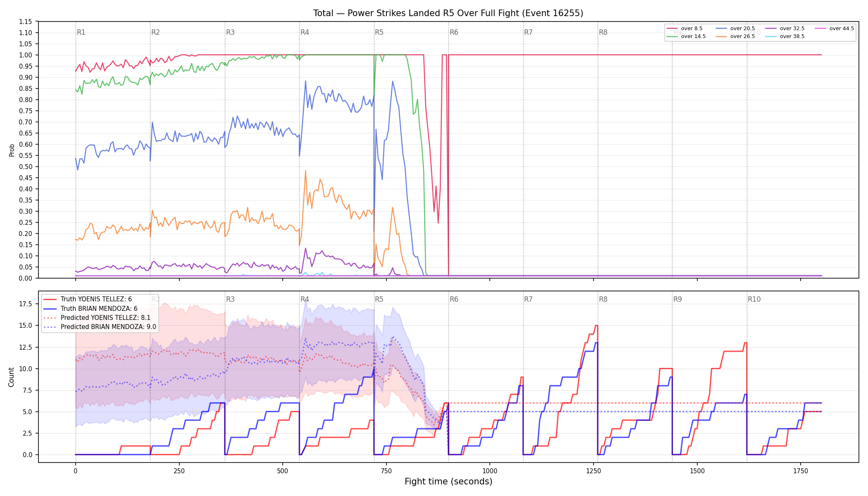Viewport: 868px width, 496px height.
Task: Click the 0.00 tick on the Prob axis
Action: point(25,278)
